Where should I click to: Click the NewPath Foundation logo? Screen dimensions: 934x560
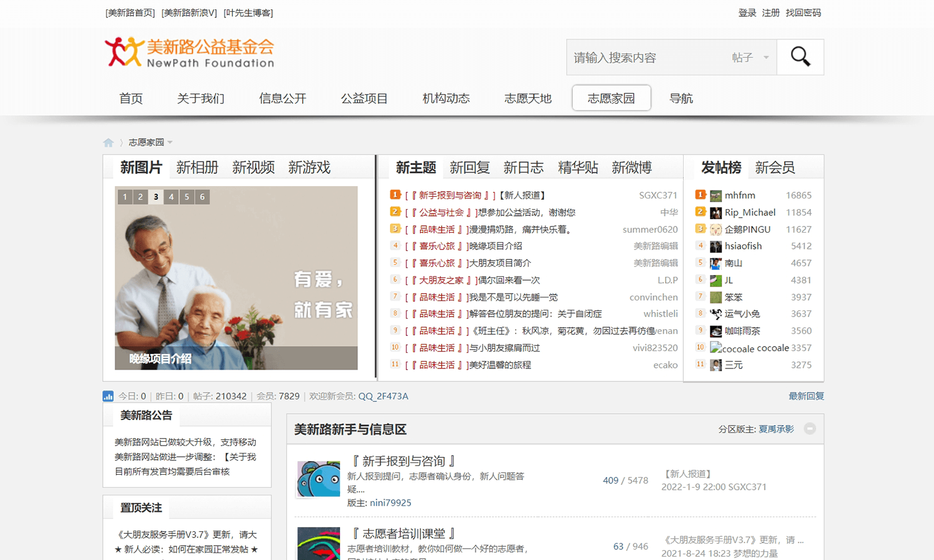(x=190, y=52)
